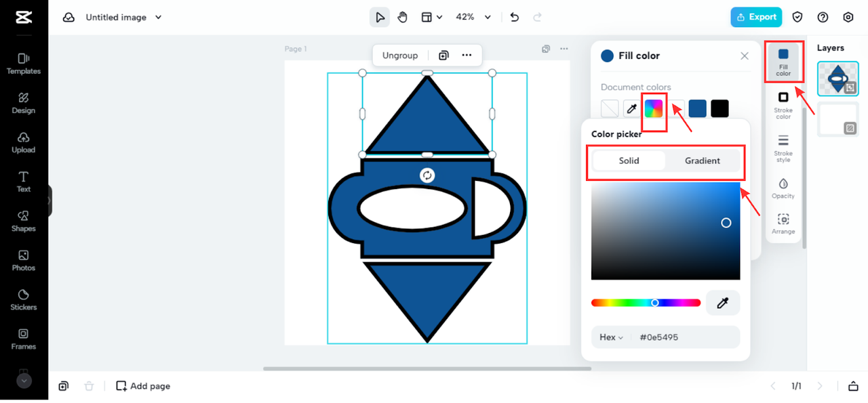This screenshot has width=868, height=403.
Task: Open the Shapes panel
Action: (x=24, y=221)
